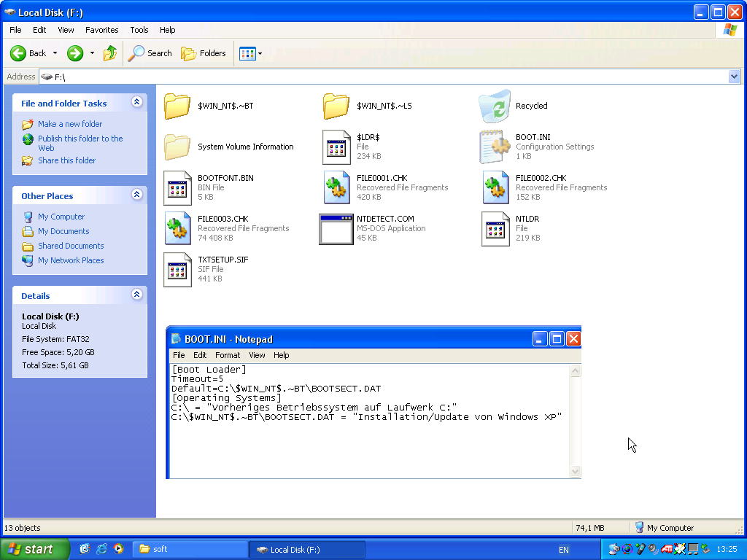The image size is (747, 560).
Task: Open the Views toolbar button
Action: (x=247, y=53)
